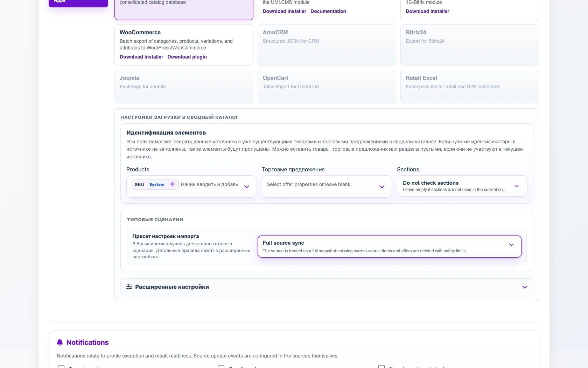This screenshot has width=588, height=368.
Task: Click the sliders icon beside Расширенные настройки
Action: click(129, 287)
